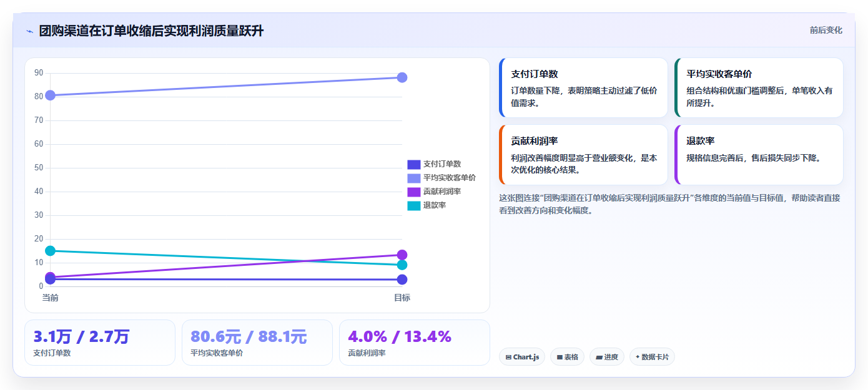This screenshot has width=868, height=390.
Task: Click 退款率 data point at 当前
Action: (51, 251)
